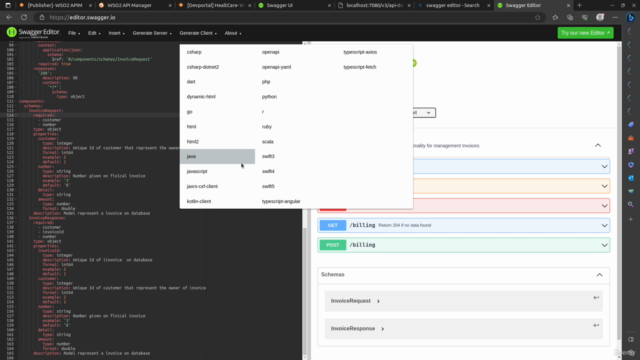Viewport: 640px width, 360px height.
Task: Expand the POST /billing operation
Action: point(464,245)
